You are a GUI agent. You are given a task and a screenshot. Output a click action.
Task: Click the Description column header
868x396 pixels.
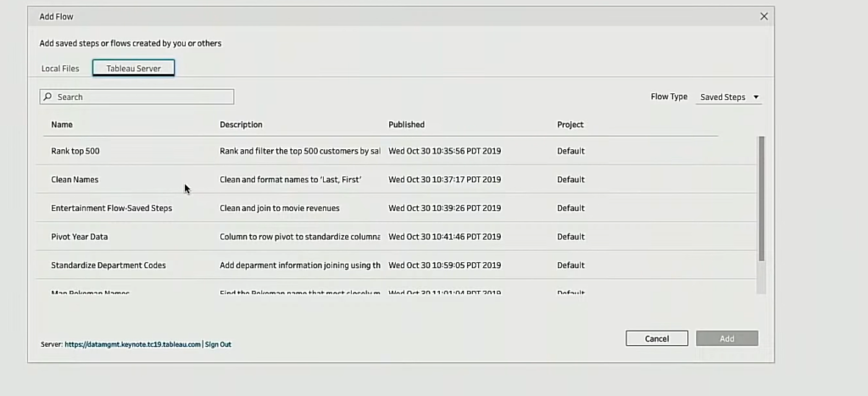(241, 125)
